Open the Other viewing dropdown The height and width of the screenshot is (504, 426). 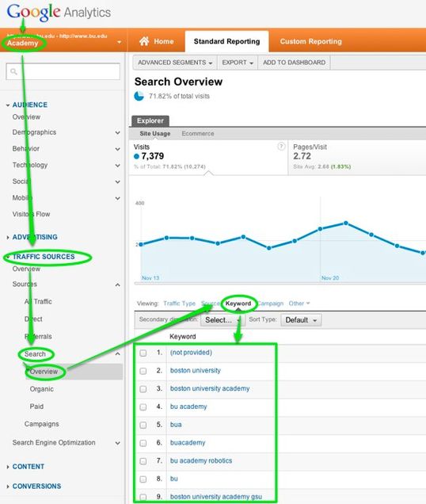[299, 303]
